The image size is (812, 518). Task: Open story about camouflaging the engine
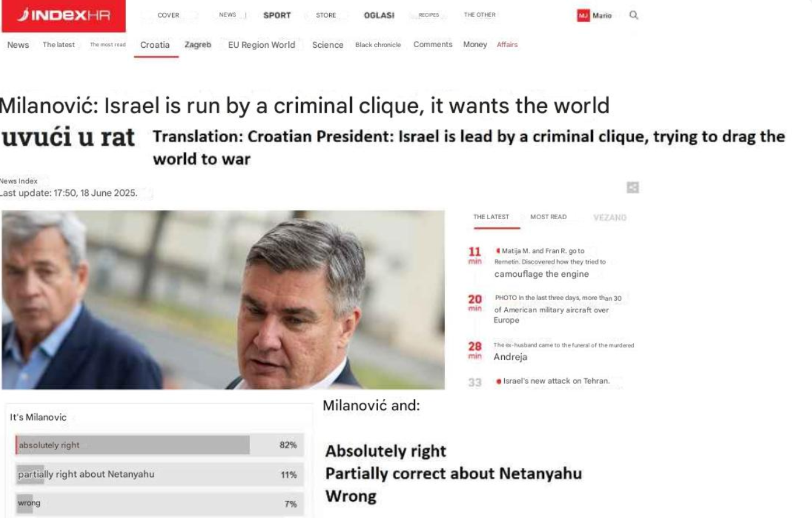(x=549, y=262)
